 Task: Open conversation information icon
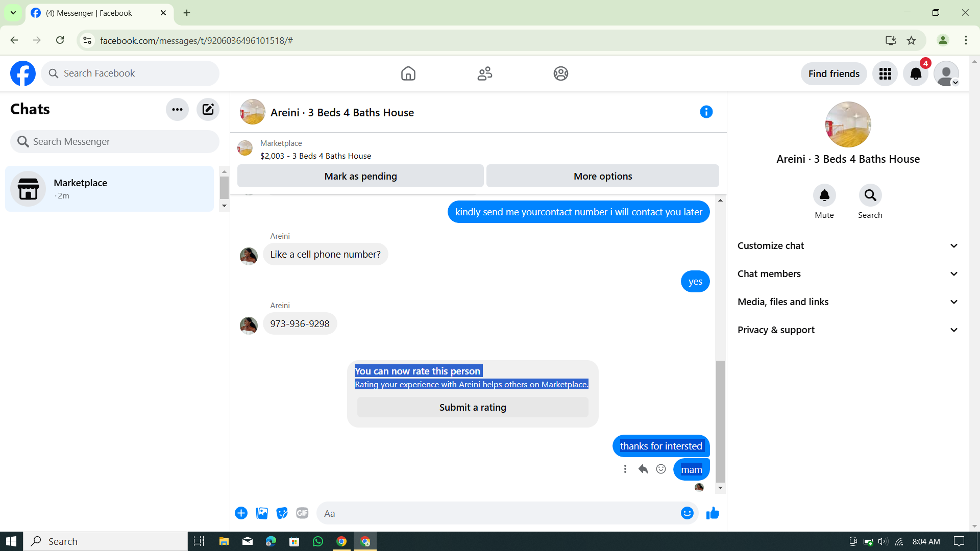click(706, 112)
